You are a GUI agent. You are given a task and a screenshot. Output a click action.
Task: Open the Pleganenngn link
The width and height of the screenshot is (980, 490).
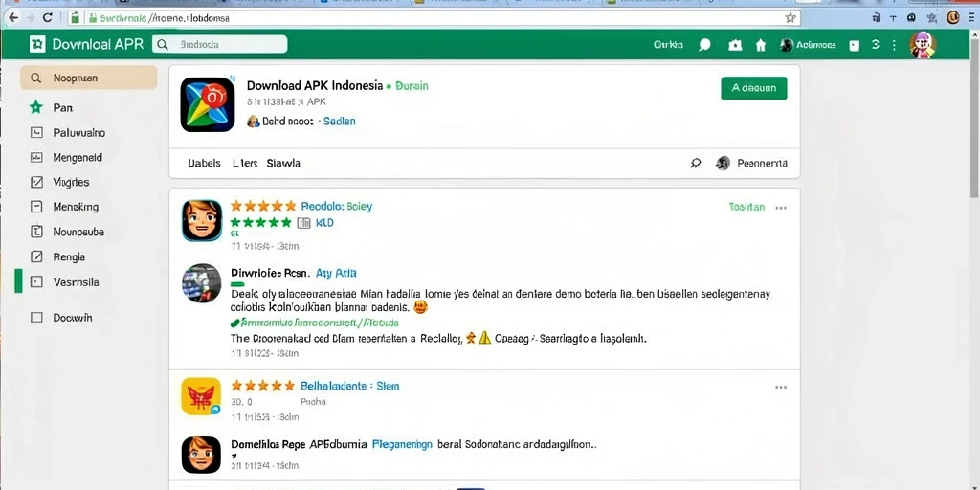coord(402,445)
